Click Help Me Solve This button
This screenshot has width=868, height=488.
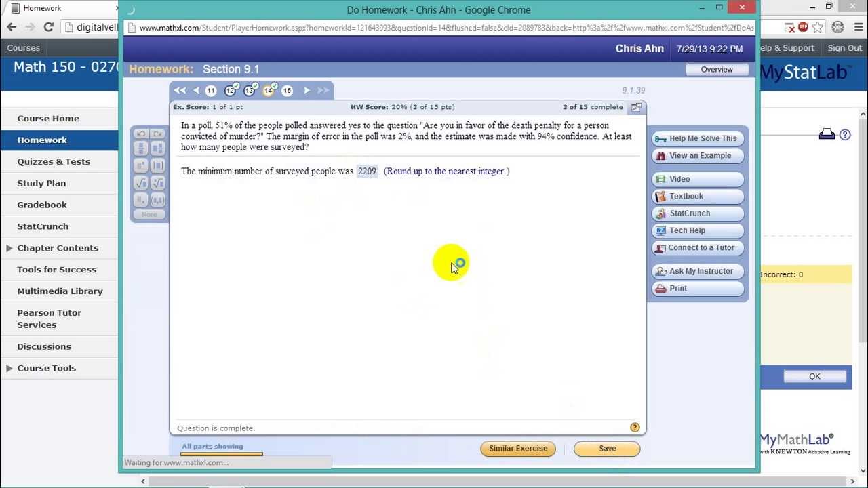pyautogui.click(x=698, y=138)
